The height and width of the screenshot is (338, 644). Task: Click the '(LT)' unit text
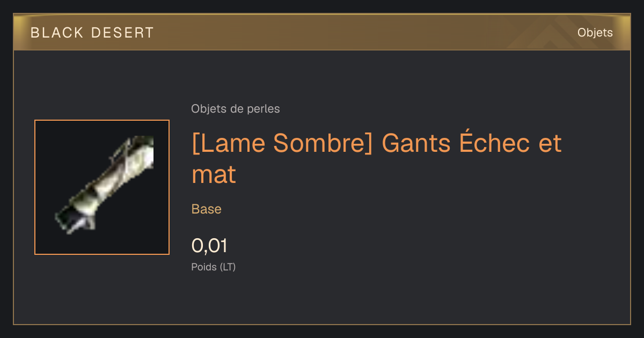228,267
